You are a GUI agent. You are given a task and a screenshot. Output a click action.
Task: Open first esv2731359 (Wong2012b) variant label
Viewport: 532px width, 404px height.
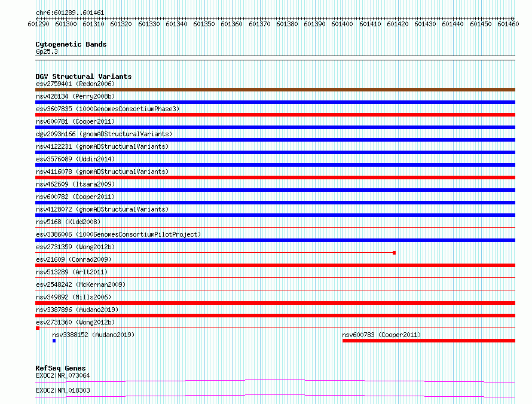[75, 247]
